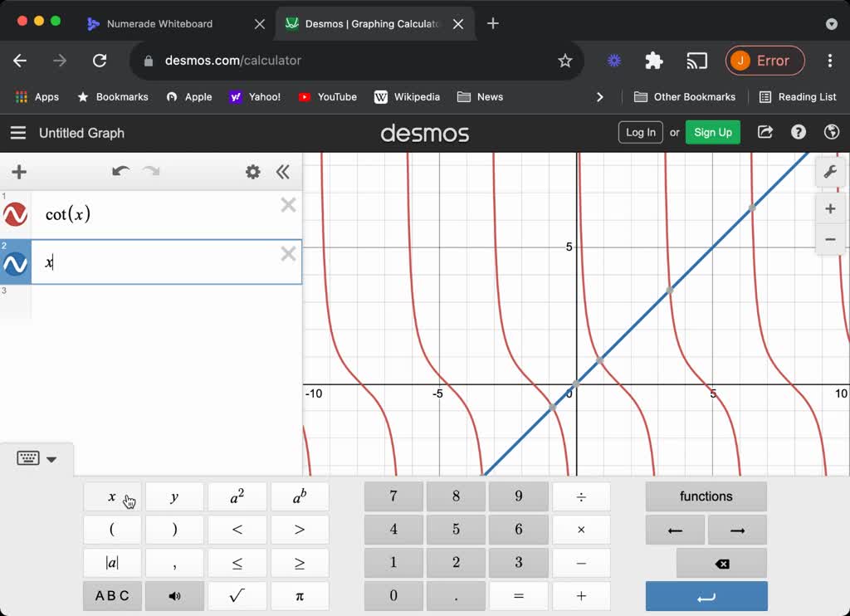The height and width of the screenshot is (616, 850).
Task: Insert the x variable key
Action: [x=112, y=496]
